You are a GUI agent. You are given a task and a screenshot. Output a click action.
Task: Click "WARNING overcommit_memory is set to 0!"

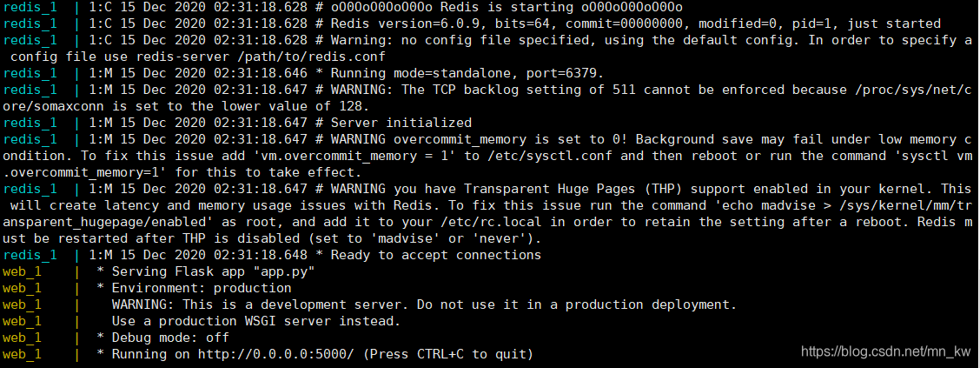click(x=479, y=138)
